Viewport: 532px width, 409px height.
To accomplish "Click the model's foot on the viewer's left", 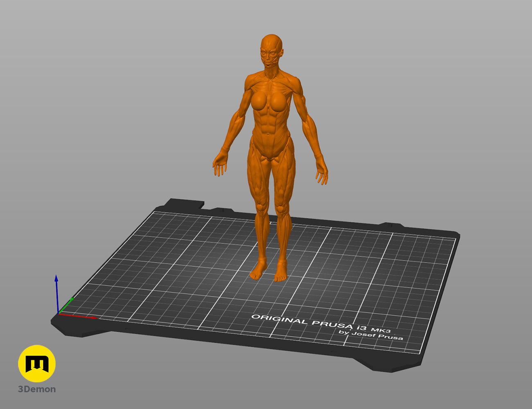I will pyautogui.click(x=258, y=271).
